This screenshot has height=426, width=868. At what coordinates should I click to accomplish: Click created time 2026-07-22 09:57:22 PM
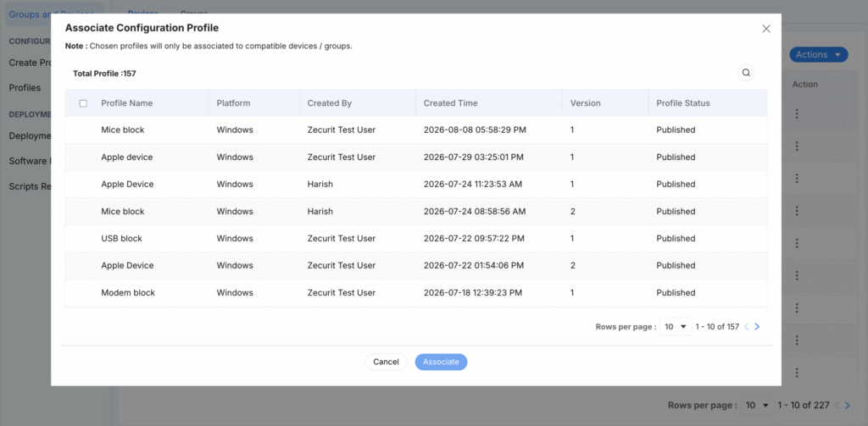(474, 239)
